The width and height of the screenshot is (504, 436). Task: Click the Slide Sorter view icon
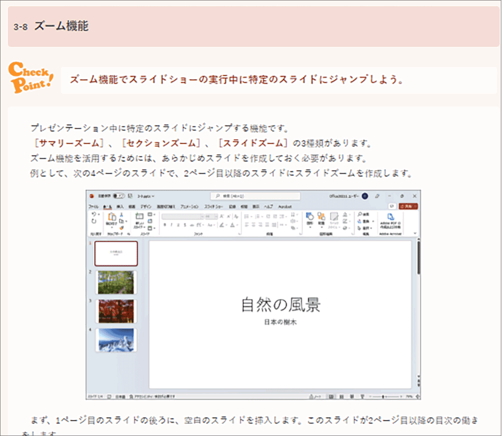pos(342,397)
